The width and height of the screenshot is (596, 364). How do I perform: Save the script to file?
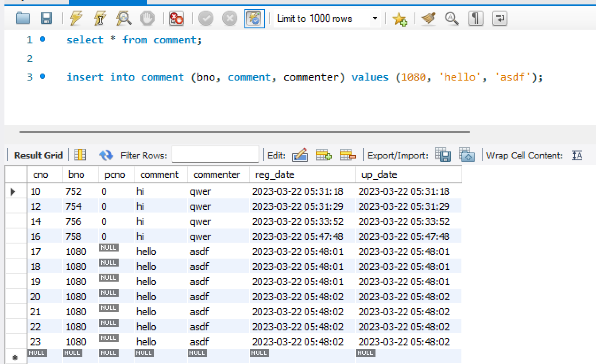click(x=46, y=18)
